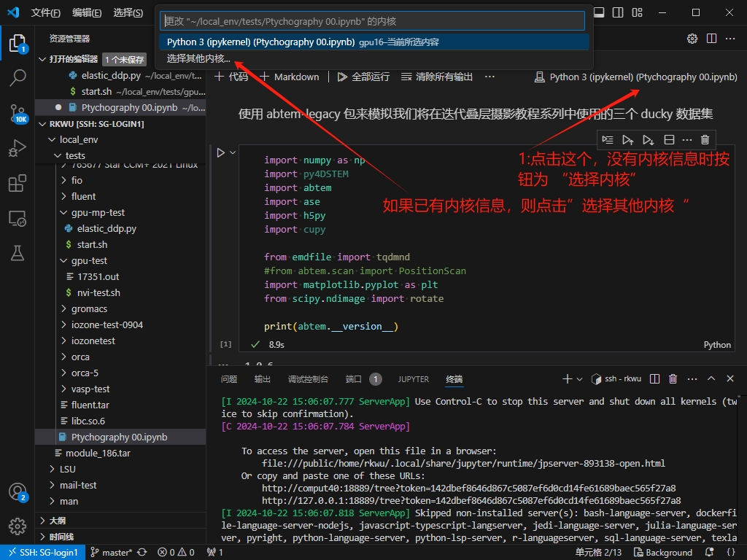The height and width of the screenshot is (560, 747).
Task: Expand fluent folder
Action: pyautogui.click(x=63, y=196)
